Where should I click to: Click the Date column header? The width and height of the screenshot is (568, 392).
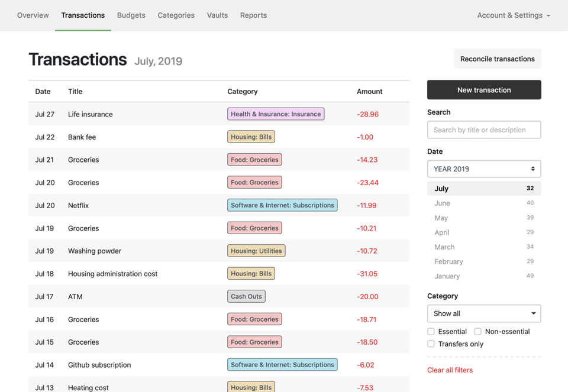(43, 92)
